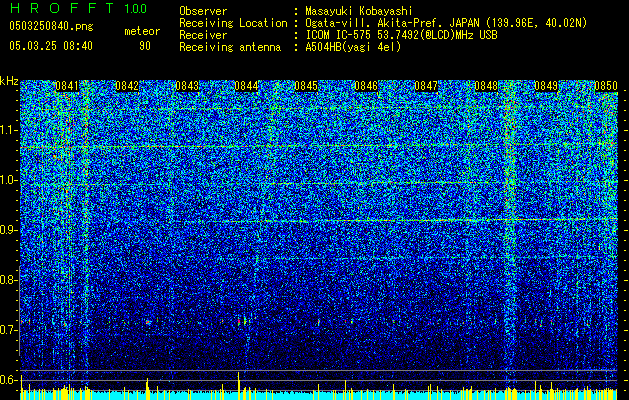
Task: Click the 1.0 kHz axis label
Action: pyautogui.click(x=9, y=180)
